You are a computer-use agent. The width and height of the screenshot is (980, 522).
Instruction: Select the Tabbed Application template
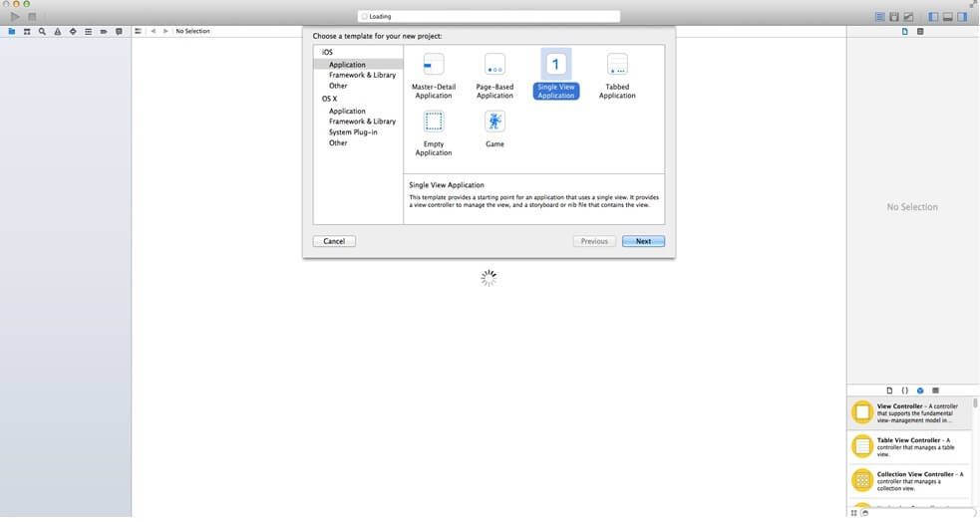coord(617,76)
